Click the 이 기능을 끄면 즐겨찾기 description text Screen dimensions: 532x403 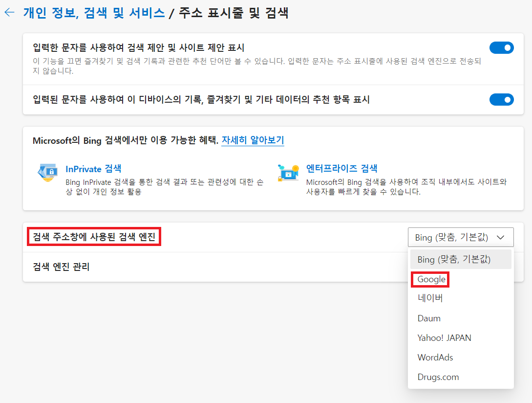(257, 66)
